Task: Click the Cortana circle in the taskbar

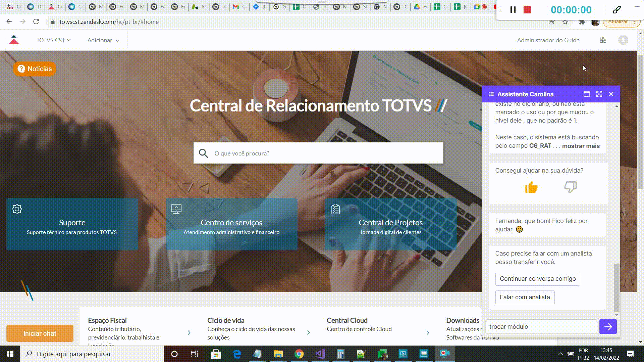Action: [174, 354]
